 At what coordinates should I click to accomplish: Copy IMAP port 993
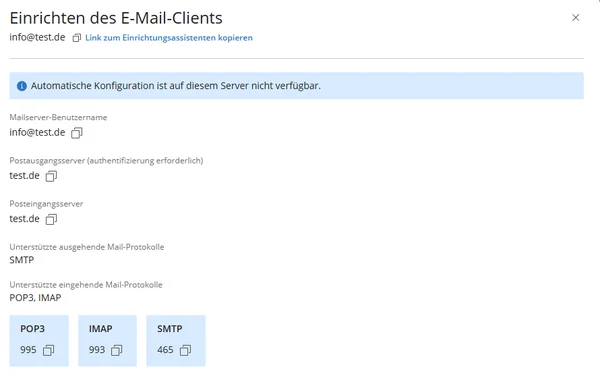click(117, 350)
